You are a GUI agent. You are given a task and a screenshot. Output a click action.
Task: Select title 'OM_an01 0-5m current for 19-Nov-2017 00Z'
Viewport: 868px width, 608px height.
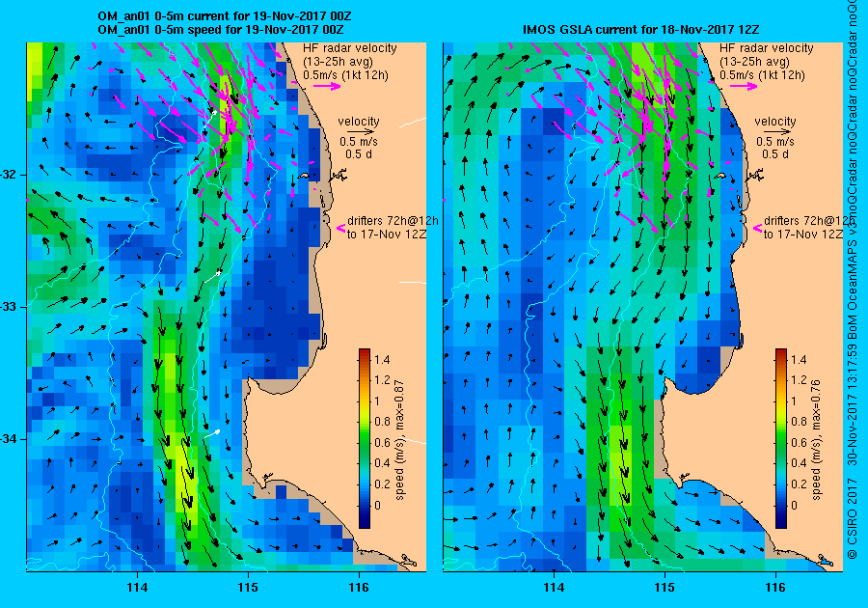[x=224, y=16]
